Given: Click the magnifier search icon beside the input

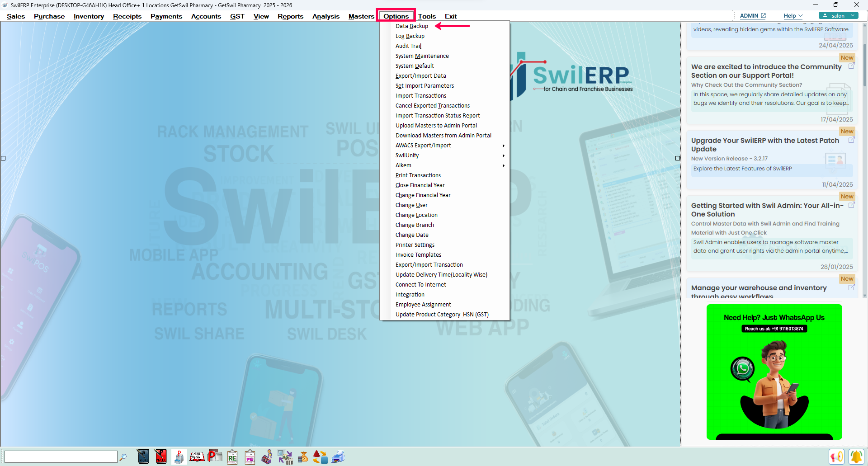Looking at the screenshot, I should point(123,457).
